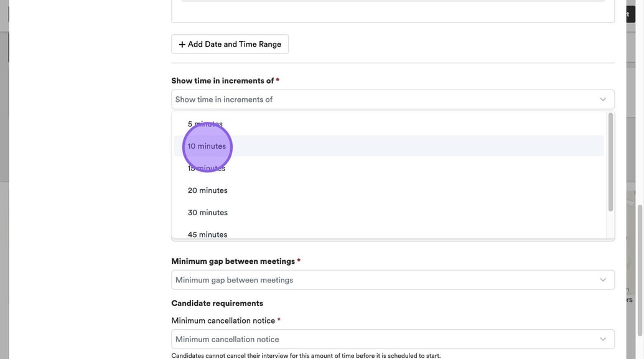The image size is (644, 359).
Task: Choose 10 minutes from the list
Action: pos(207,146)
